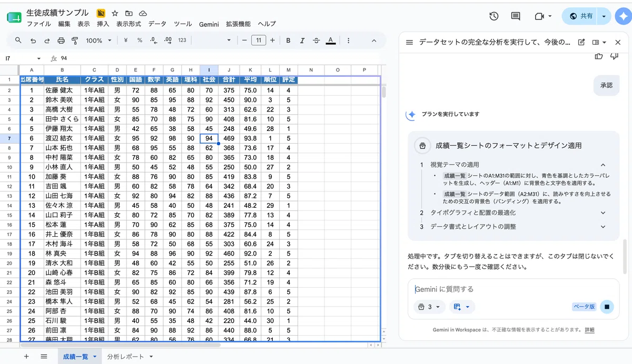
Task: Open the text color picker
Action: click(x=330, y=41)
